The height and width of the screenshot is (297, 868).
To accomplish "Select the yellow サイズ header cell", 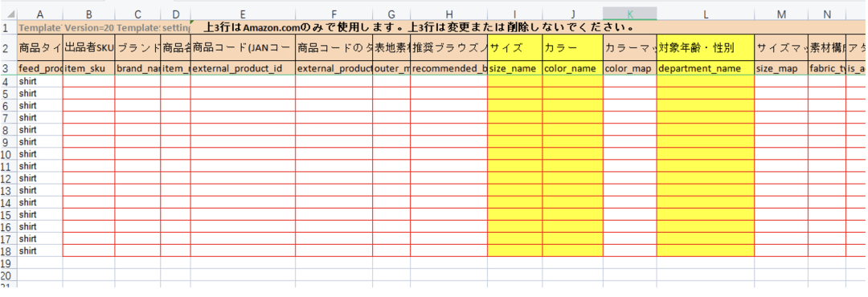I will [515, 48].
